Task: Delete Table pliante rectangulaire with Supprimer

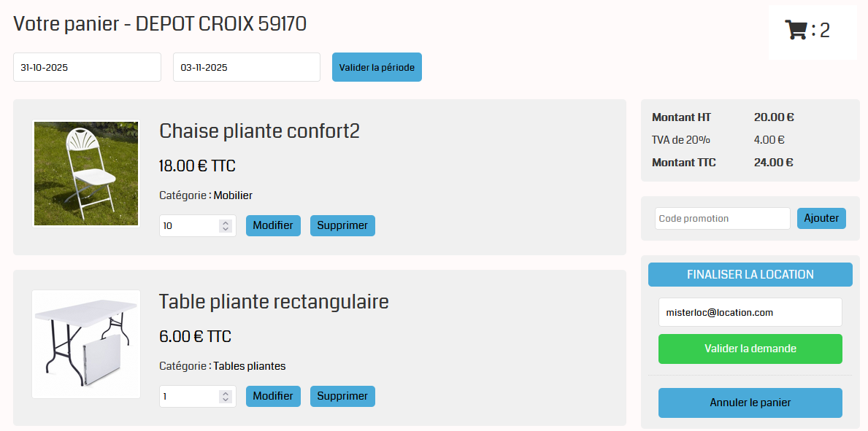Action: point(342,396)
